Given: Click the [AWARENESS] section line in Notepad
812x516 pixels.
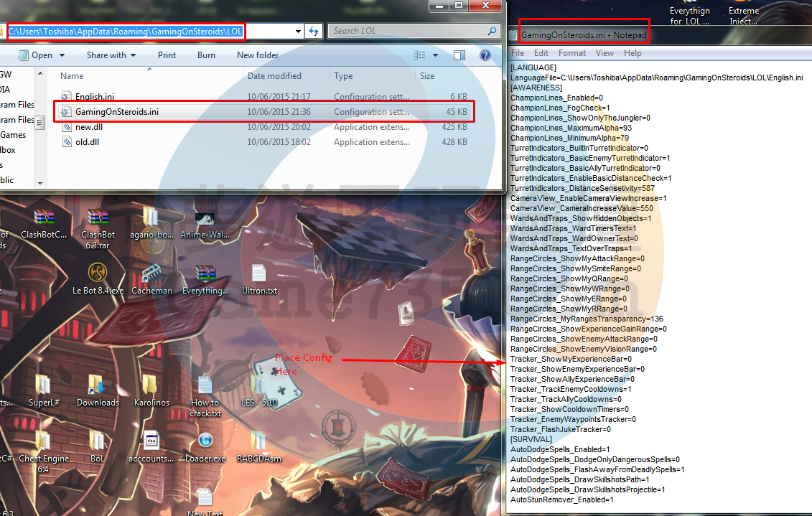Looking at the screenshot, I should click(536, 88).
